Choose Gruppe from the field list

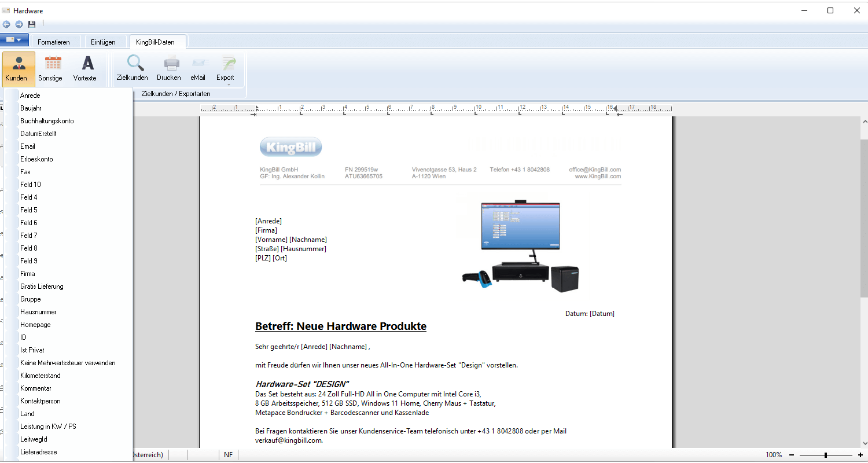coord(68,299)
